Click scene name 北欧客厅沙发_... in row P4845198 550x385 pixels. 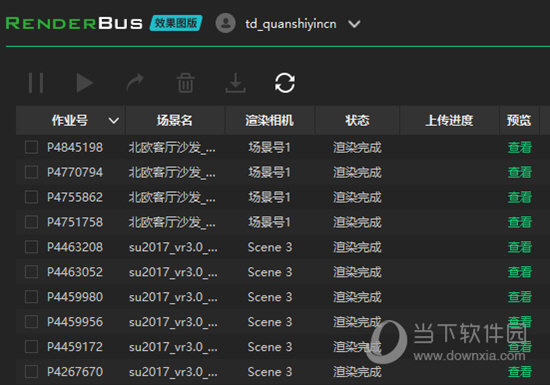172,147
